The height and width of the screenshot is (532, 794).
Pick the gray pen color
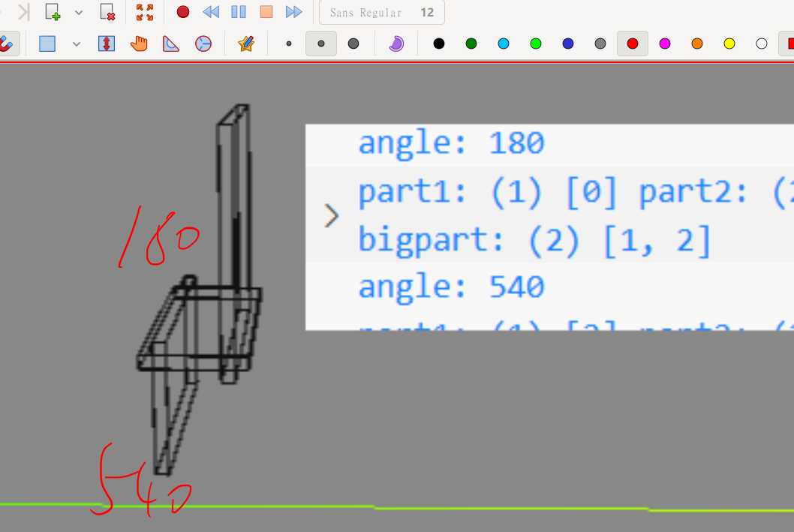(x=600, y=44)
